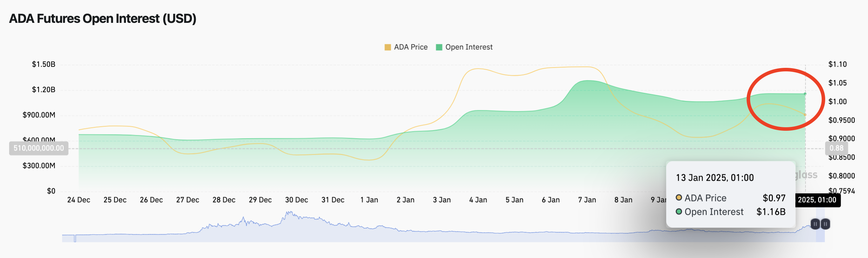Click the 510,000,000.00 crosshair value label
Viewport: 868px width, 258px height.
[x=39, y=148]
